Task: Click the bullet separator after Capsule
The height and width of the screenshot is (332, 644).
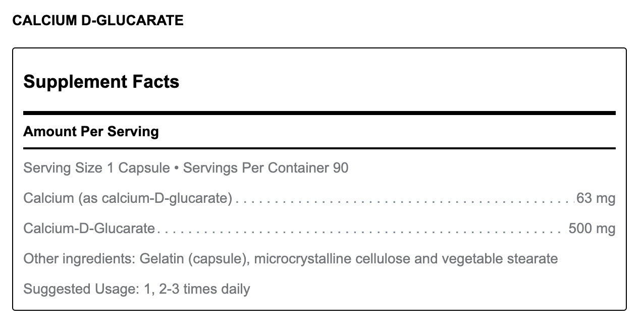Action: [177, 168]
